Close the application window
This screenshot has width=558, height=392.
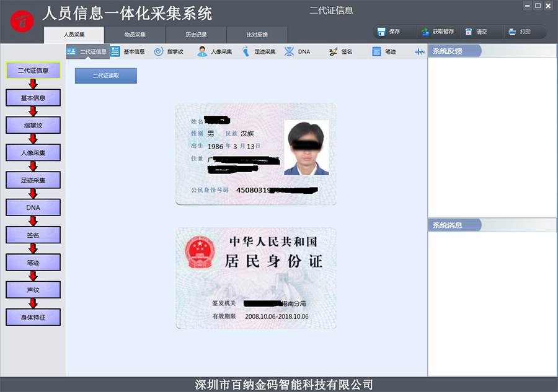click(548, 6)
